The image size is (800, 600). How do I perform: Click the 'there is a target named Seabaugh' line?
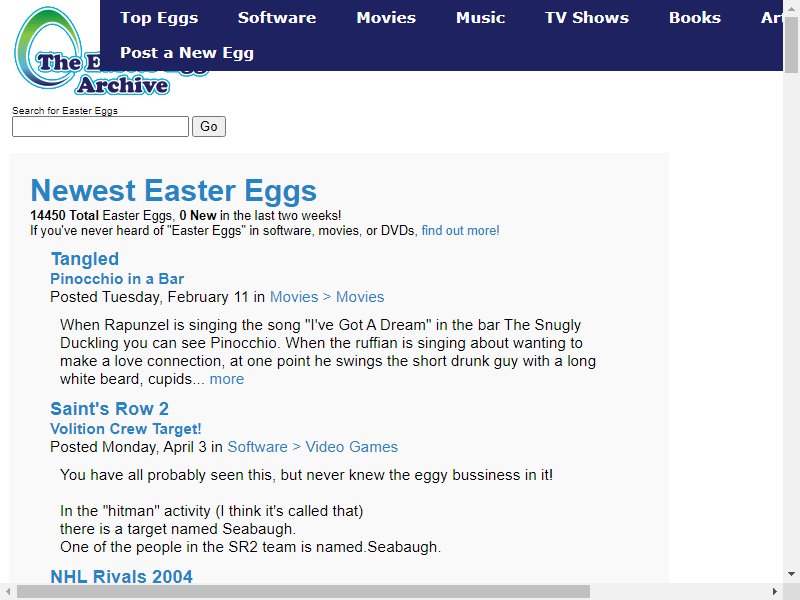[178, 529]
